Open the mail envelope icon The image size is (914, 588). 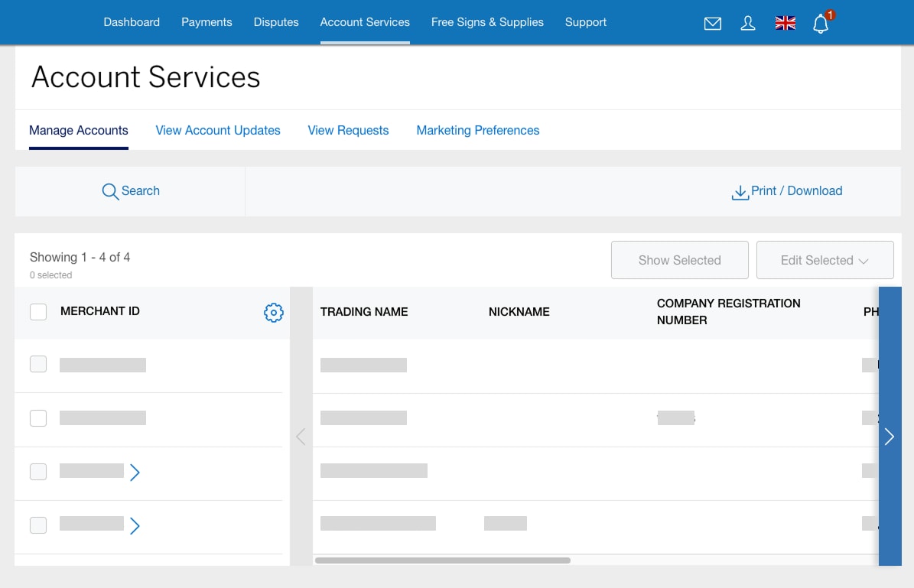click(x=712, y=23)
